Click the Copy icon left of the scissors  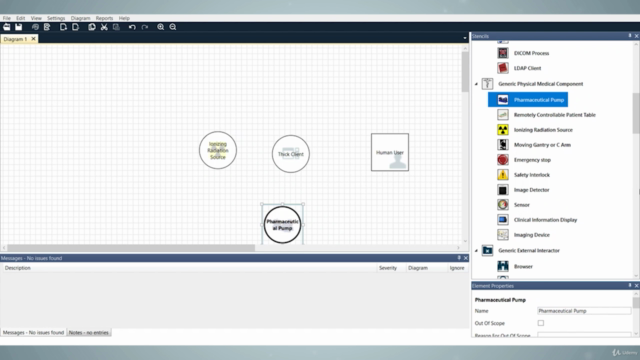coord(92,27)
